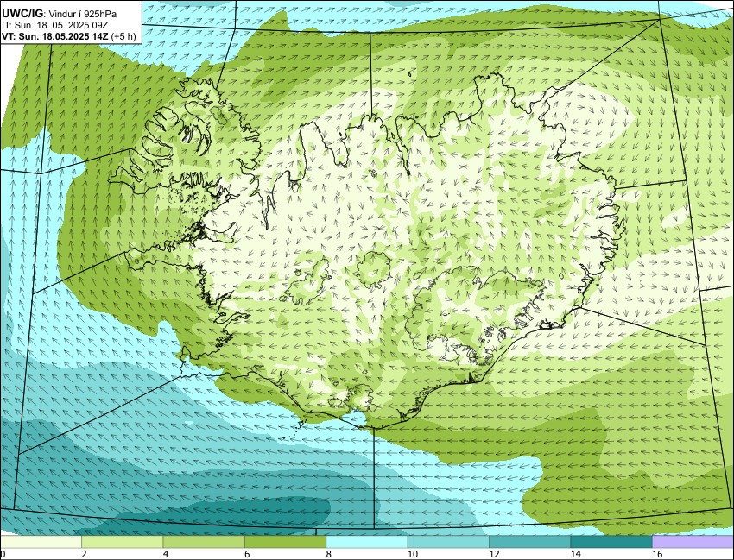This screenshot has width=734, height=560.
Task: Select the purple above-16 legend swatch
Action: point(693,542)
